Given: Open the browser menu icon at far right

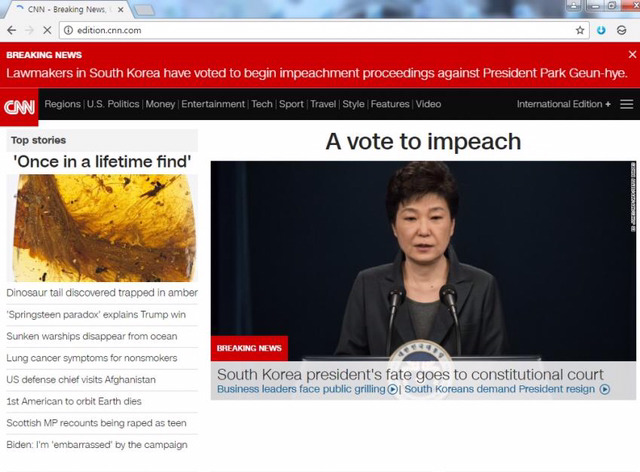Looking at the screenshot, I should tap(622, 30).
